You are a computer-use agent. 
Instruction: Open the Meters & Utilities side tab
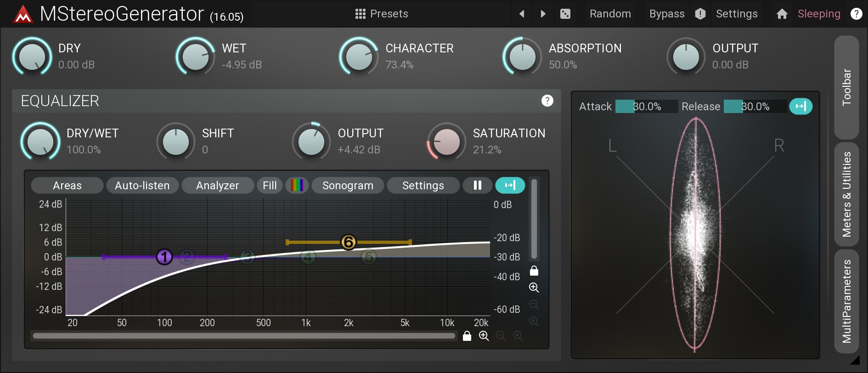pyautogui.click(x=846, y=194)
